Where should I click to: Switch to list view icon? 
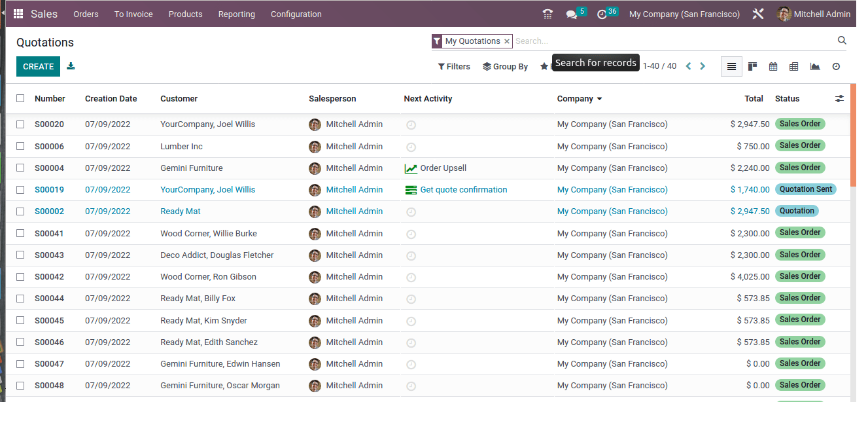(x=731, y=66)
